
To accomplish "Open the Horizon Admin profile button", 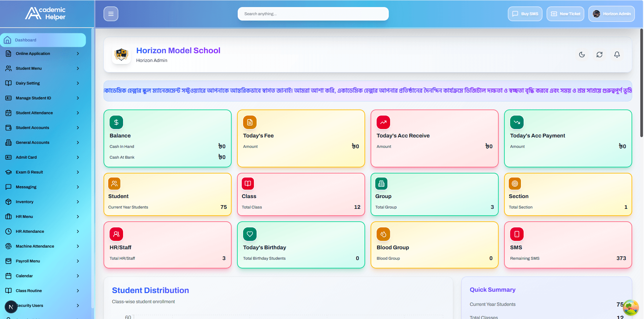I will tap(612, 14).
